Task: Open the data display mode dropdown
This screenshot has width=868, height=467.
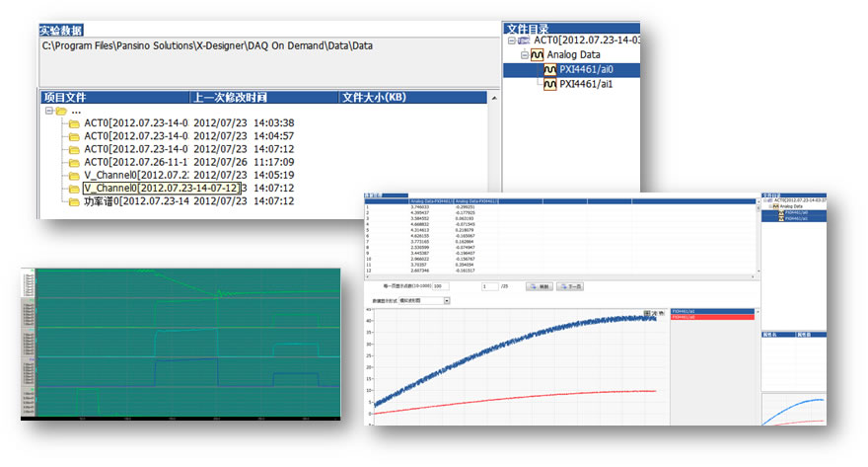Action: pyautogui.click(x=447, y=300)
